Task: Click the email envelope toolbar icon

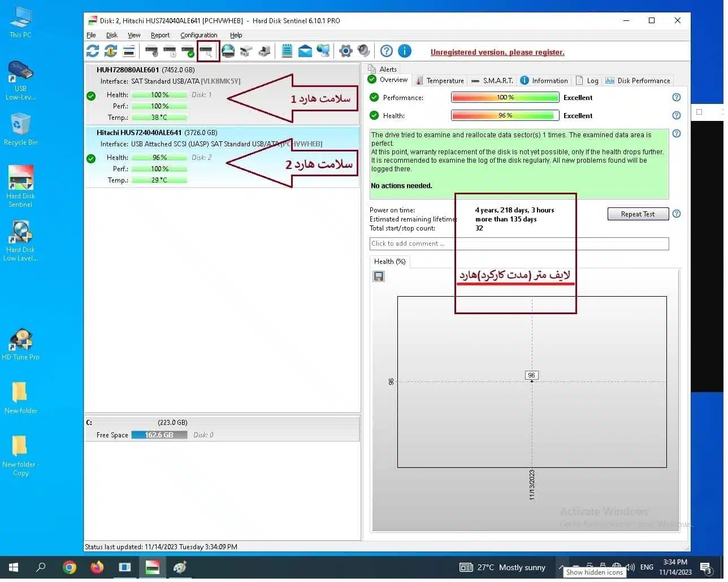Action: 305,51
